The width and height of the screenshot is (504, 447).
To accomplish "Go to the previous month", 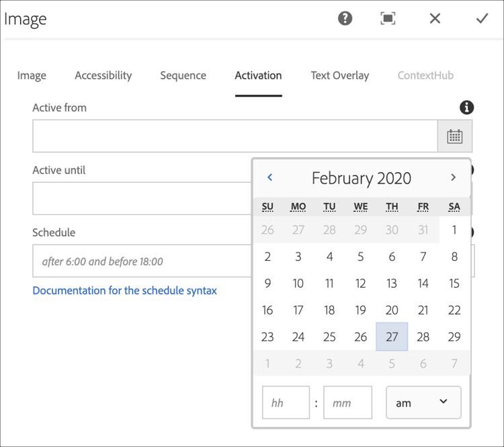I will tap(270, 177).
